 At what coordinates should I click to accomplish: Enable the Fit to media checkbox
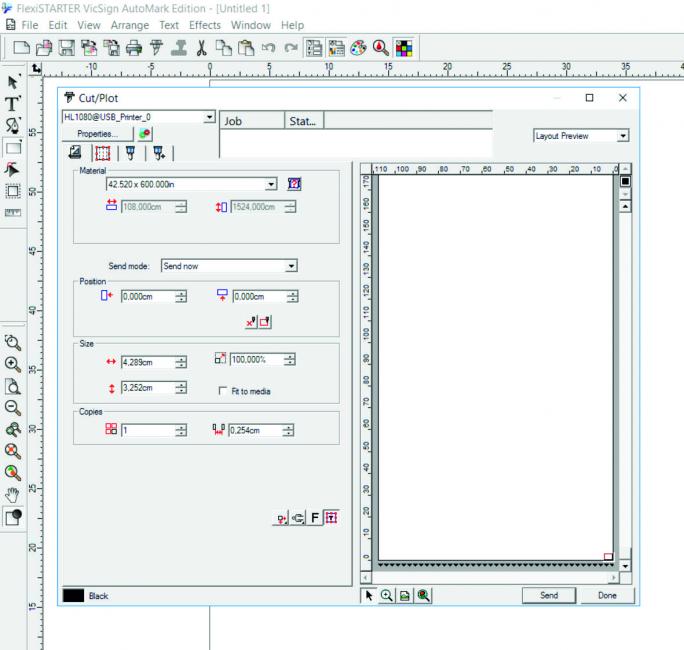[222, 391]
